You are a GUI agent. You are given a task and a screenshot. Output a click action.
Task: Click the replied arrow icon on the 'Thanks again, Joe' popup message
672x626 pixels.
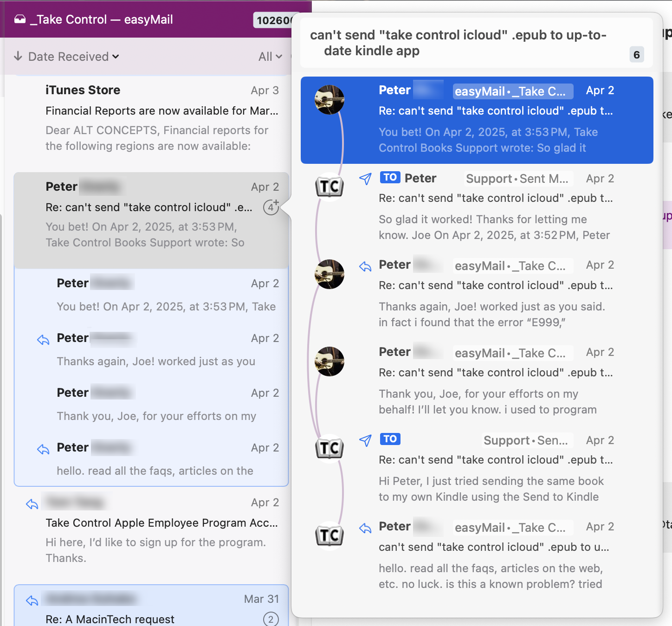(x=366, y=266)
